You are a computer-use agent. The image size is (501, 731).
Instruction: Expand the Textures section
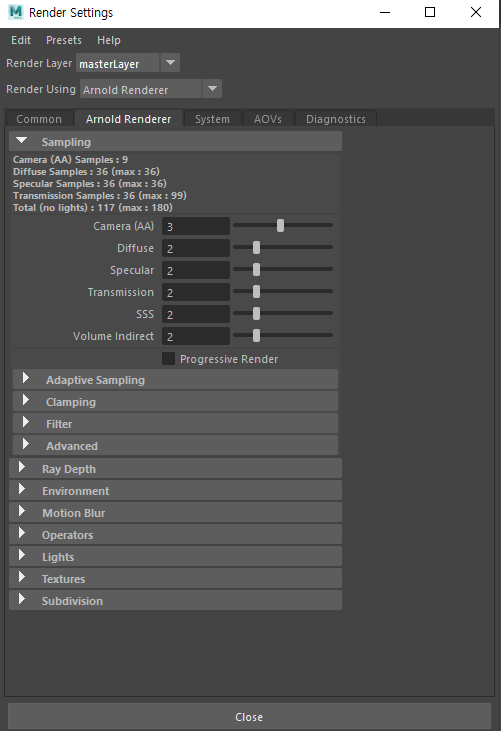175,578
